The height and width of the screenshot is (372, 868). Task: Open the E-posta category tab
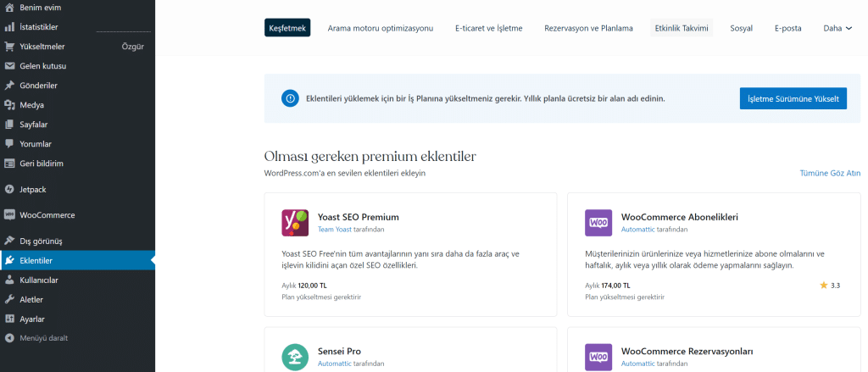coord(787,28)
